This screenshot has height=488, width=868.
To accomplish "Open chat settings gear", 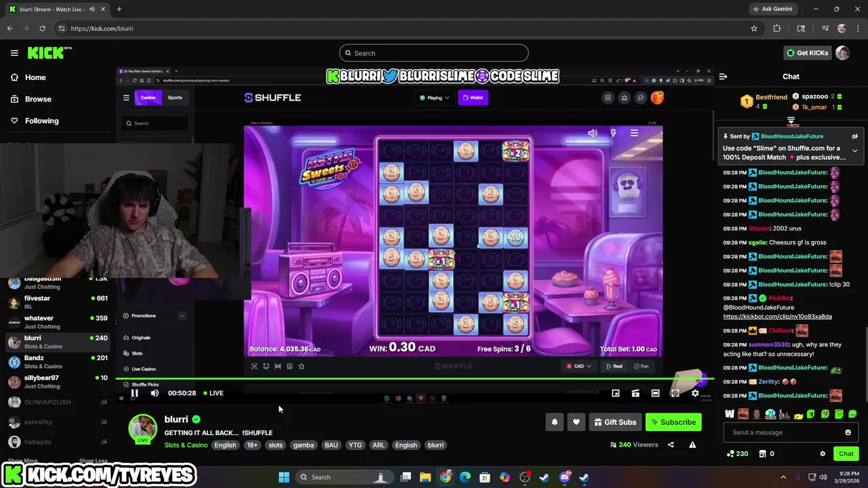I will pyautogui.click(x=823, y=453).
